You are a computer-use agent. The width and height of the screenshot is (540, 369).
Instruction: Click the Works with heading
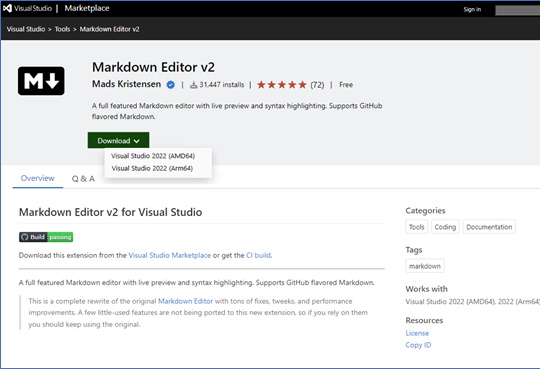pos(426,289)
